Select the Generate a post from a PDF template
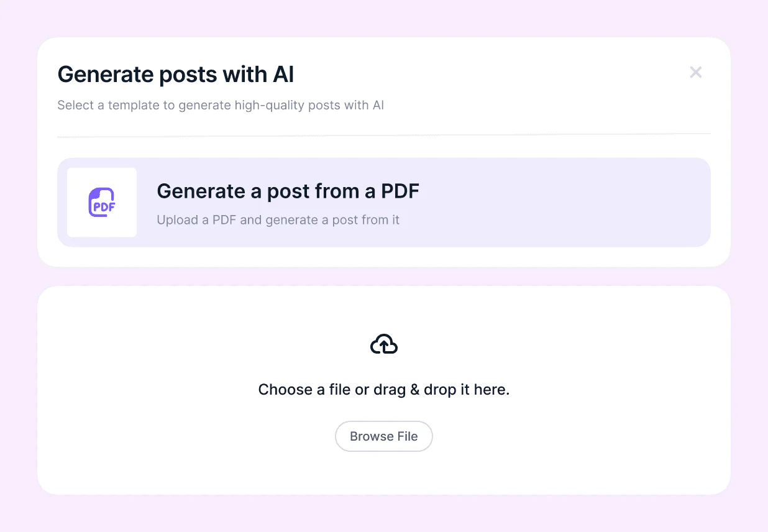This screenshot has height=532, width=768. point(383,202)
